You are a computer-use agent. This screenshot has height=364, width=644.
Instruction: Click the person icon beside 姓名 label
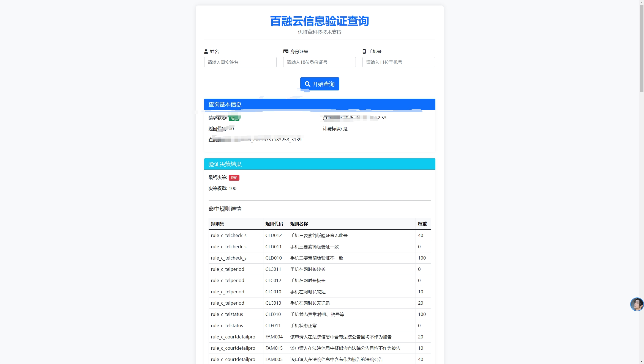click(206, 51)
